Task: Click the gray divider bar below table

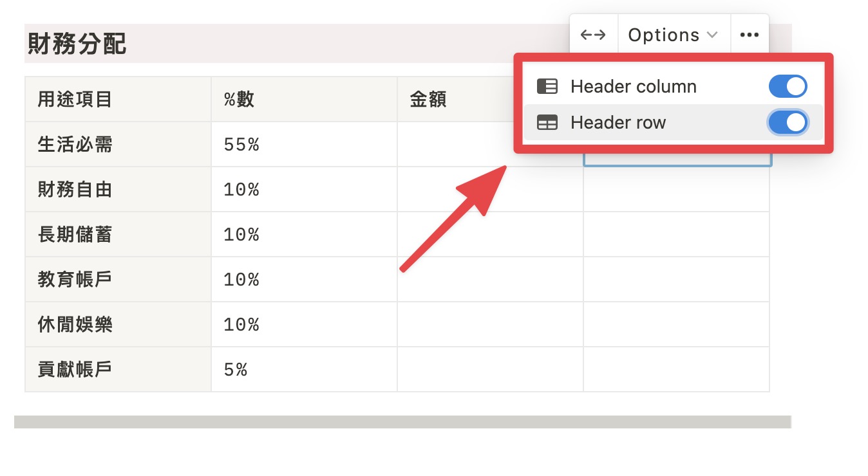Action: coord(402,422)
